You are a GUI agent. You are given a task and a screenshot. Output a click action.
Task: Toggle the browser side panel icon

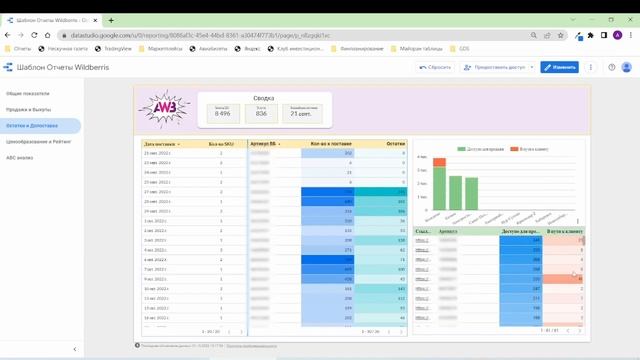604,36
